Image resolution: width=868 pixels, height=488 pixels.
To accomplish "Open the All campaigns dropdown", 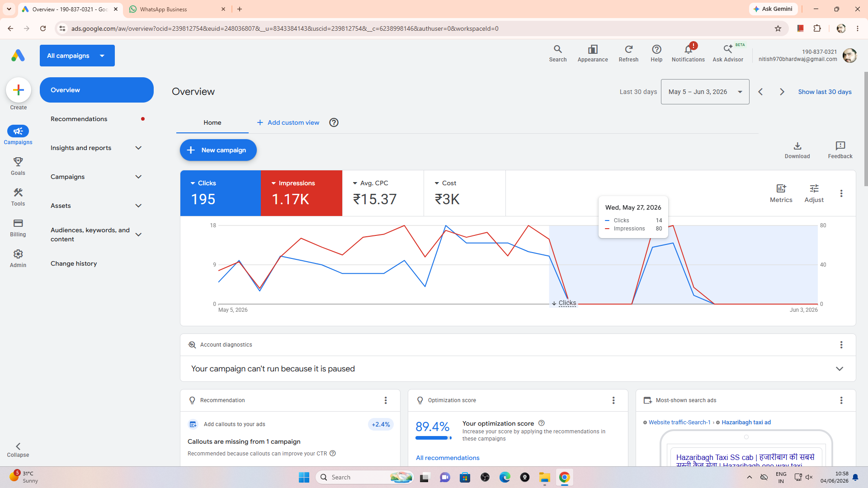I will (x=77, y=56).
